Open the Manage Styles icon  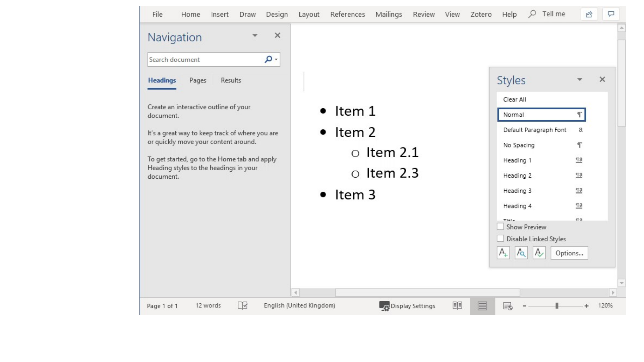click(x=539, y=253)
